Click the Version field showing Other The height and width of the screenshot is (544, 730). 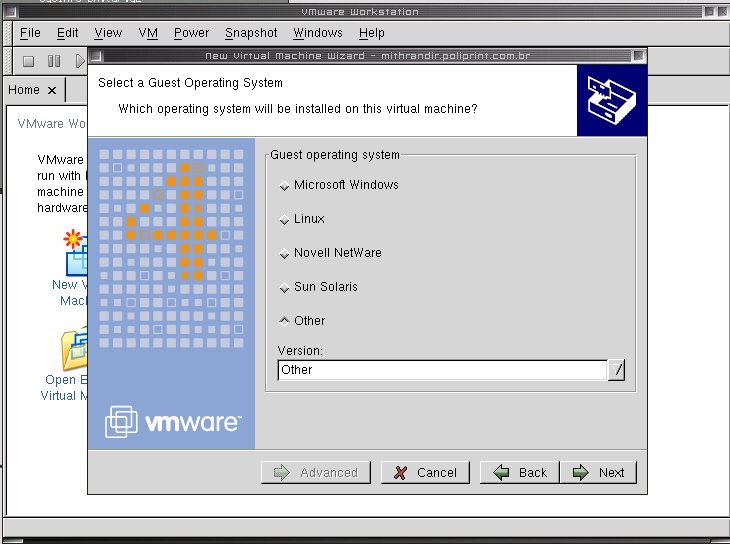pyautogui.click(x=441, y=370)
